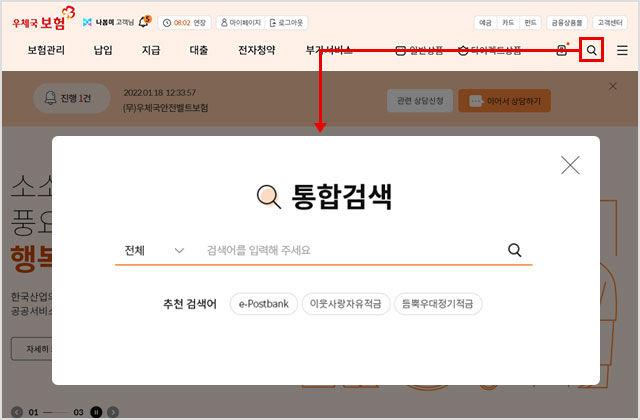Close the 통합검색 dialog

click(570, 165)
